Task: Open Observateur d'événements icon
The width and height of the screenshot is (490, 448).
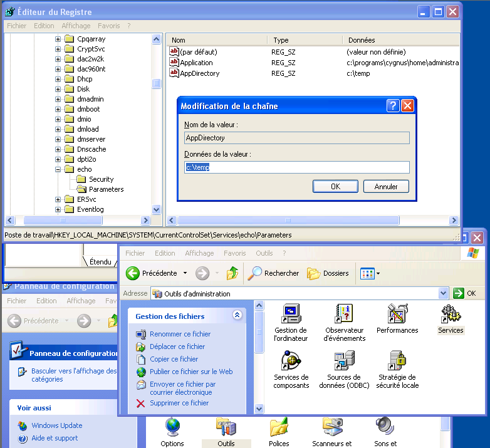Action: click(x=344, y=313)
